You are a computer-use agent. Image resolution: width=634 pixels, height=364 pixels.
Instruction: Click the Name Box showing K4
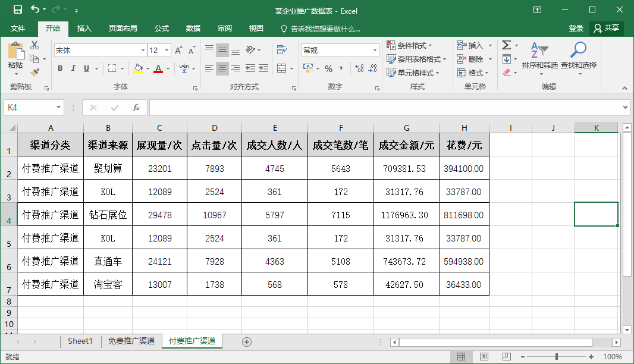pos(29,108)
